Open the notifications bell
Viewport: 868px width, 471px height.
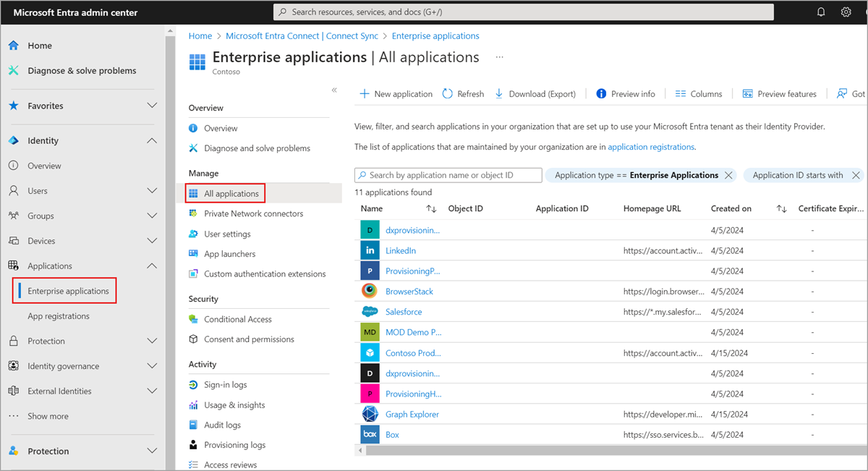(x=821, y=12)
